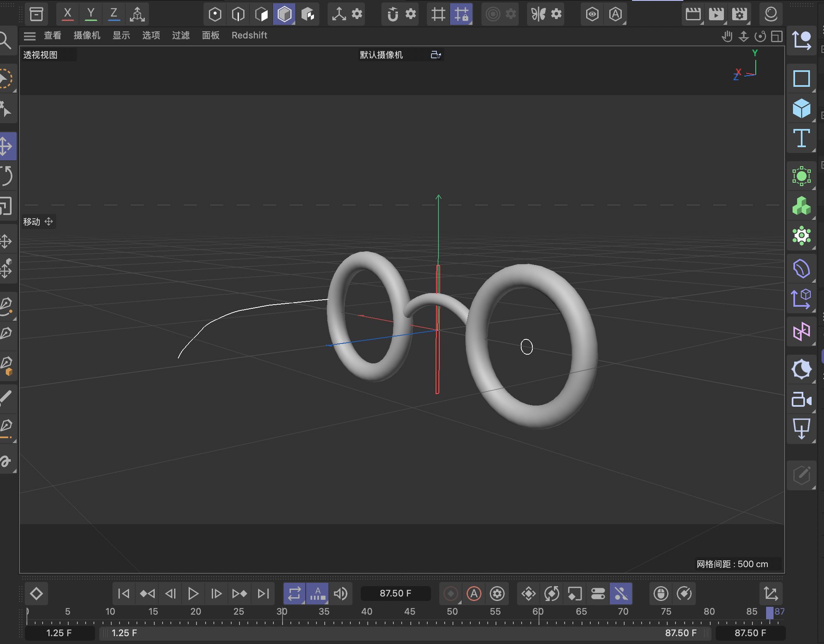The width and height of the screenshot is (824, 644).
Task: Select the Rotate tool in left toolbar
Action: [6, 176]
